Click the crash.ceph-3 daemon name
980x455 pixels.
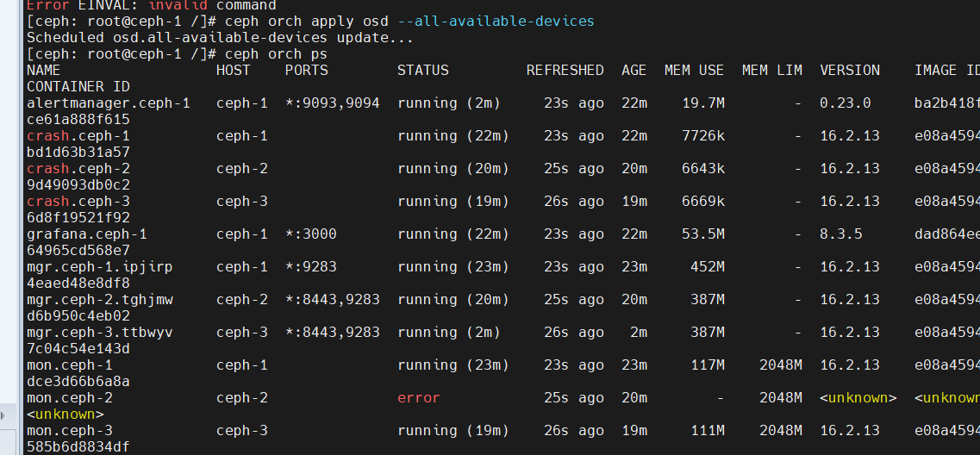pyautogui.click(x=78, y=202)
